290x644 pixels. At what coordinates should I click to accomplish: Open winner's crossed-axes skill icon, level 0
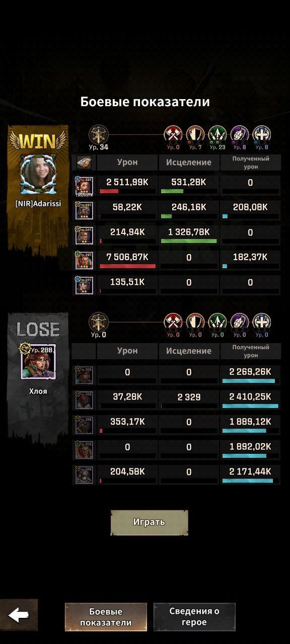173,135
